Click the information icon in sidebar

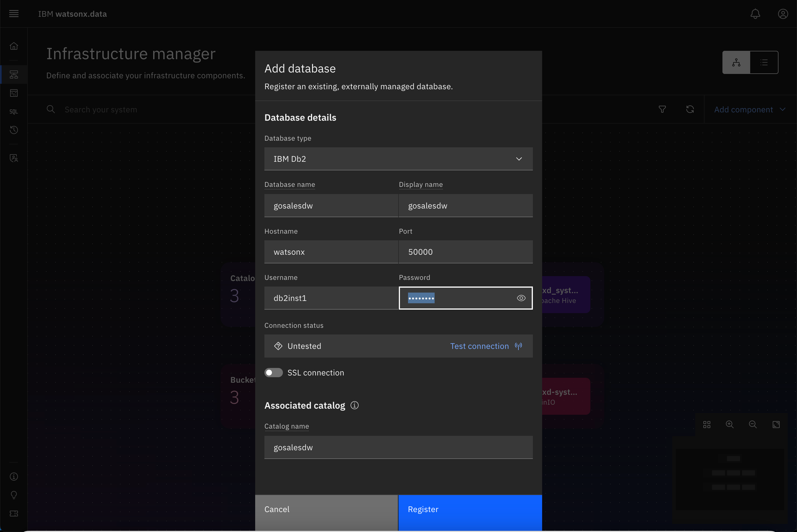click(x=14, y=477)
